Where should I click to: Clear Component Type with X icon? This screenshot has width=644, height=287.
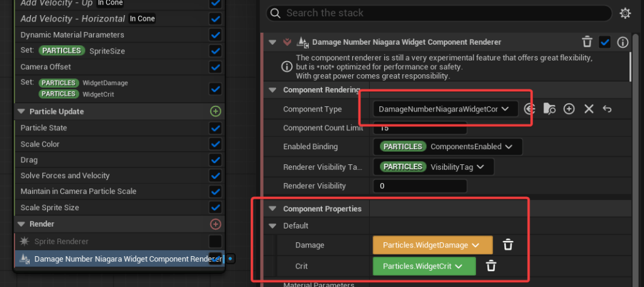click(x=589, y=109)
